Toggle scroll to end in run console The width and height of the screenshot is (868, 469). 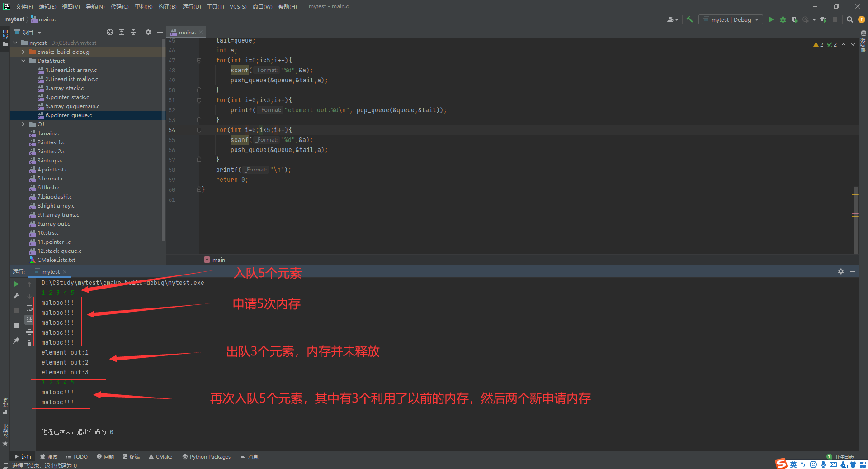click(29, 319)
